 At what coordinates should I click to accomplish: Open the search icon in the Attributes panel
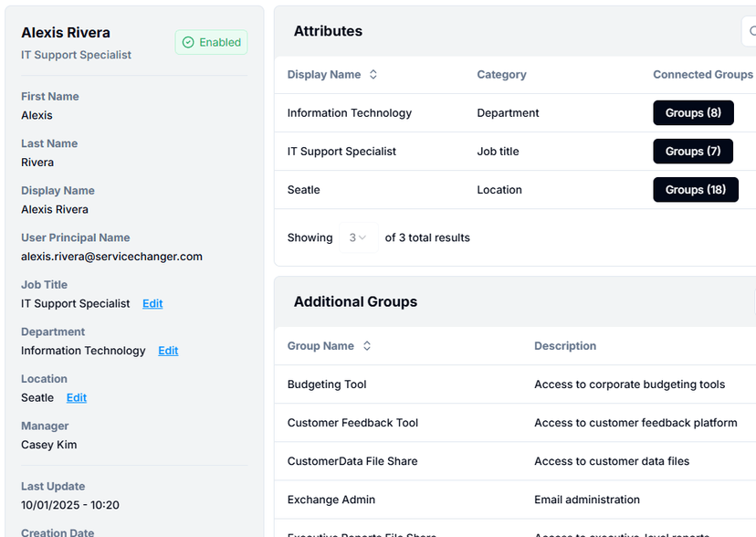[x=751, y=31]
